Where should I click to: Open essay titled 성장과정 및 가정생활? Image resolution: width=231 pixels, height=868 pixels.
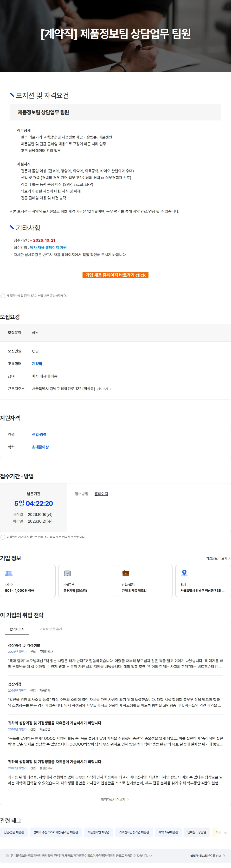coord(24,645)
